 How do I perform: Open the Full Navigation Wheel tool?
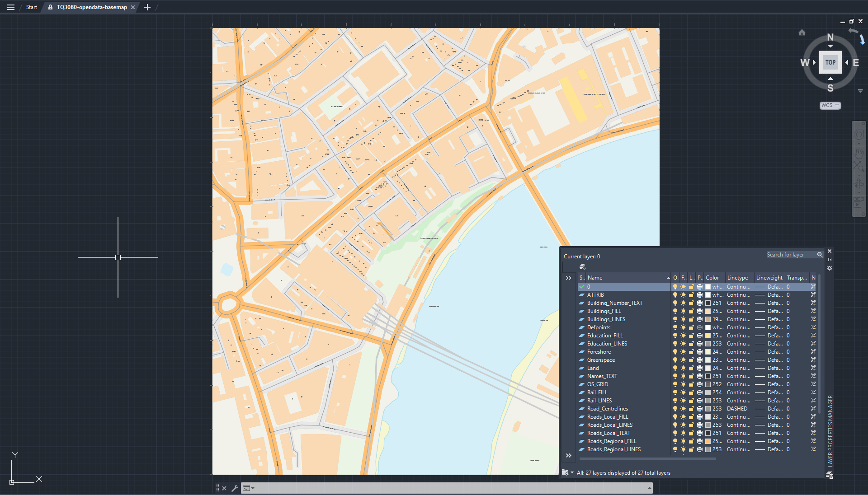click(859, 135)
